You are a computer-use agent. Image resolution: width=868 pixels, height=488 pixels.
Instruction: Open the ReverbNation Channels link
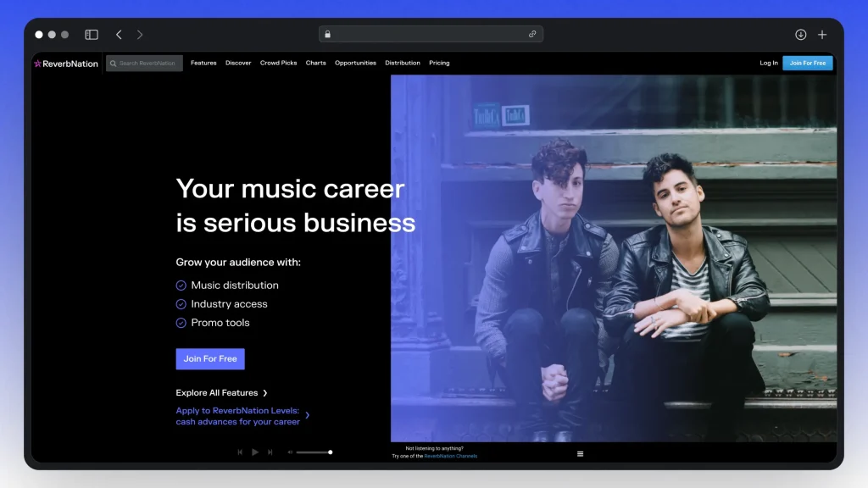(x=449, y=455)
